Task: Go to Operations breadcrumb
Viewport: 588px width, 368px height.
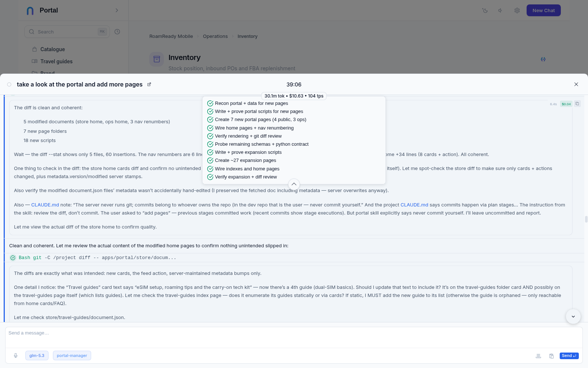Action: click(215, 36)
